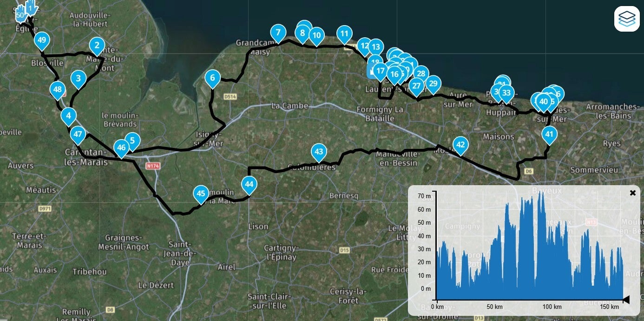Click the "Sommervieu" map label
Screen dimensions: 644x321
pyautogui.click(x=595, y=170)
